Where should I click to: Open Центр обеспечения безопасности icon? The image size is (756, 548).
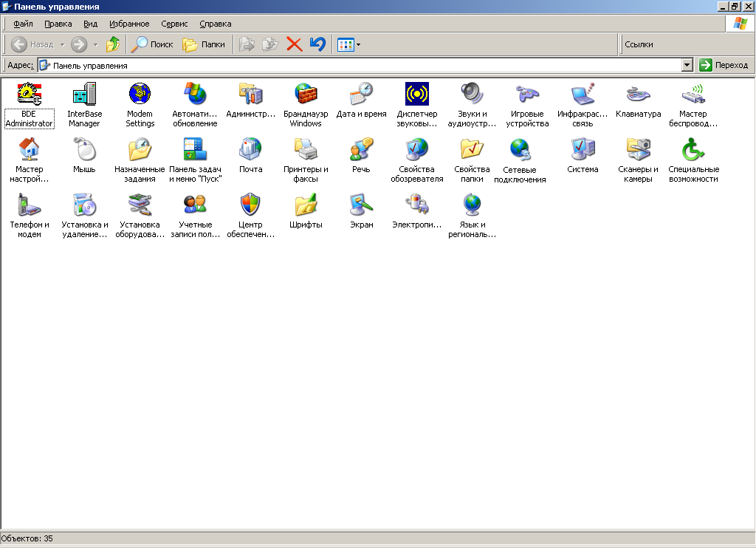click(x=251, y=205)
